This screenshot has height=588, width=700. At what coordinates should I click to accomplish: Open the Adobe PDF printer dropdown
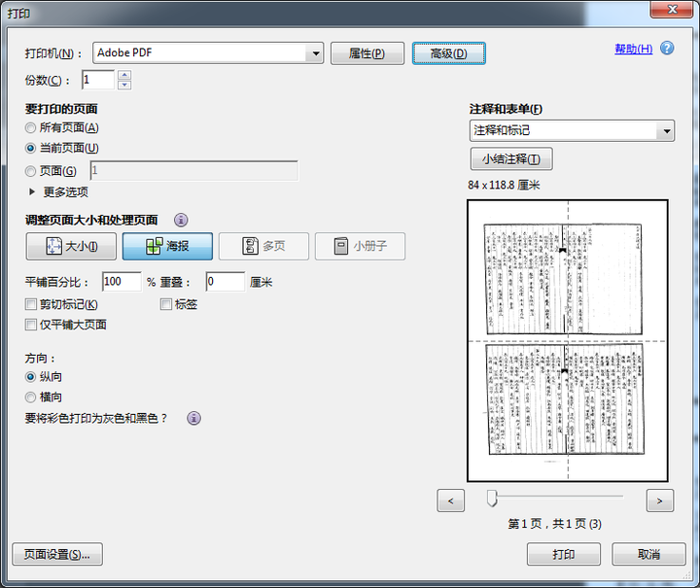[x=315, y=53]
